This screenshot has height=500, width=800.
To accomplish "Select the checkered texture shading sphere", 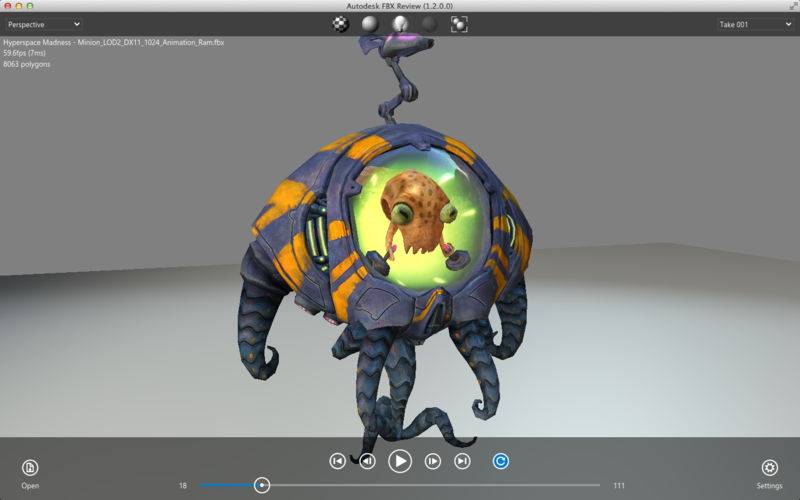I will [341, 24].
